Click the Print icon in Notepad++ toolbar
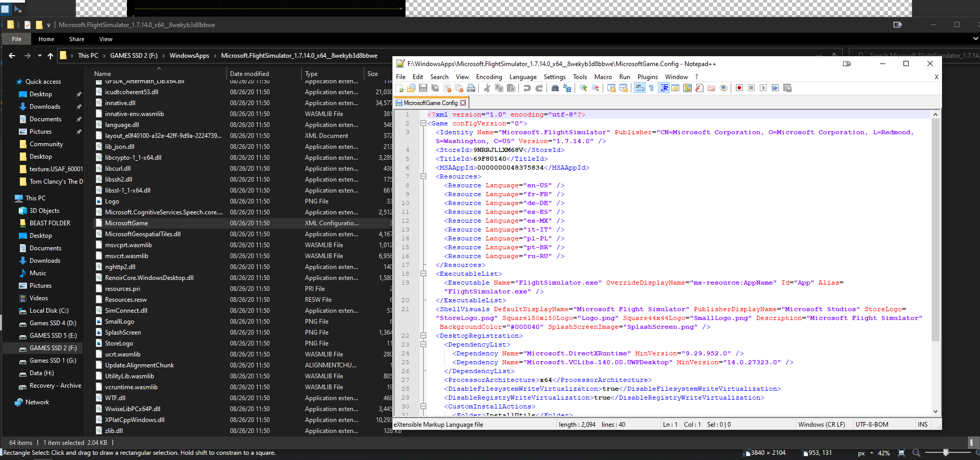 (470, 88)
